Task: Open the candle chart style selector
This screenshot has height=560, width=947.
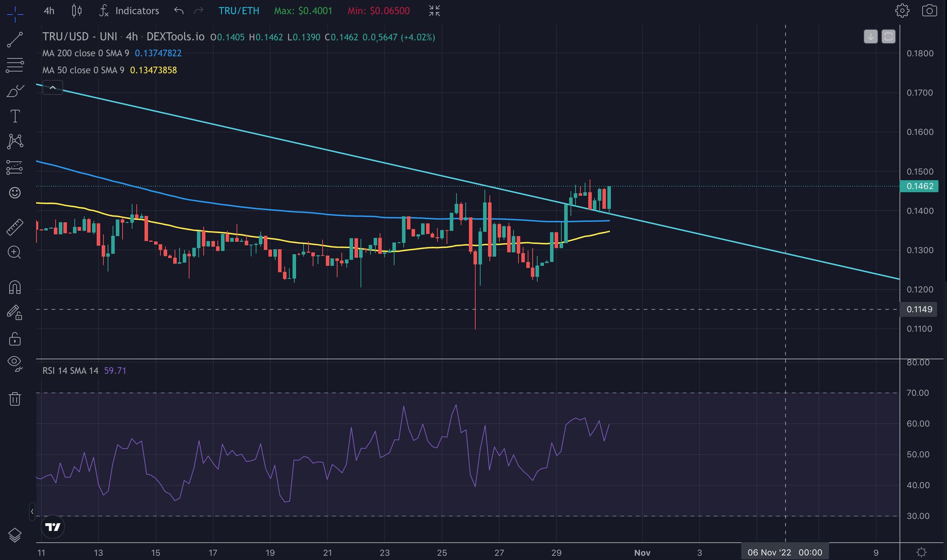Action: [76, 11]
